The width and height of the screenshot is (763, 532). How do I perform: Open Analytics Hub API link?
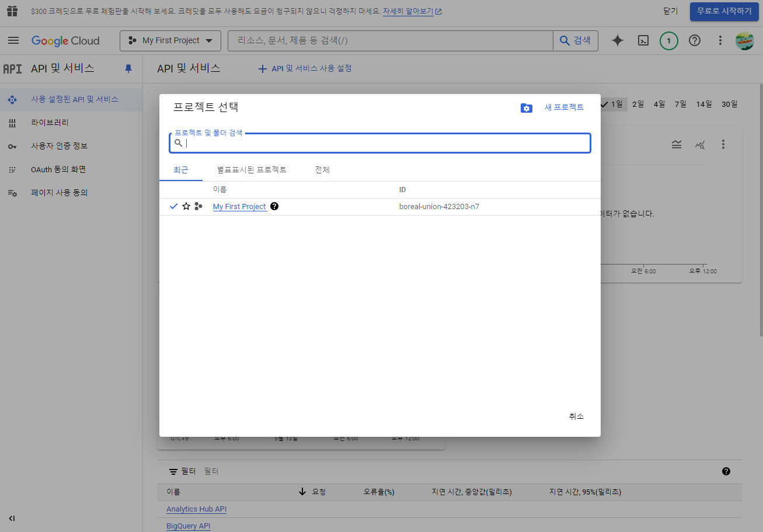[x=196, y=509]
